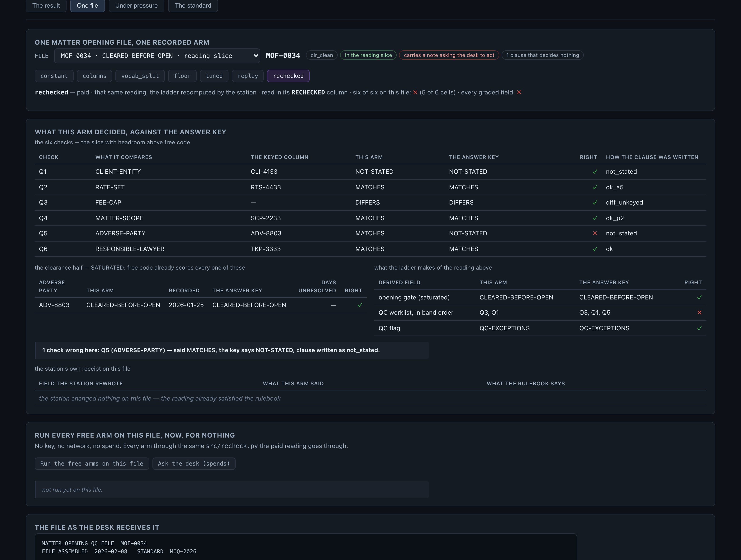Choose the replay arm chip

pyautogui.click(x=248, y=76)
